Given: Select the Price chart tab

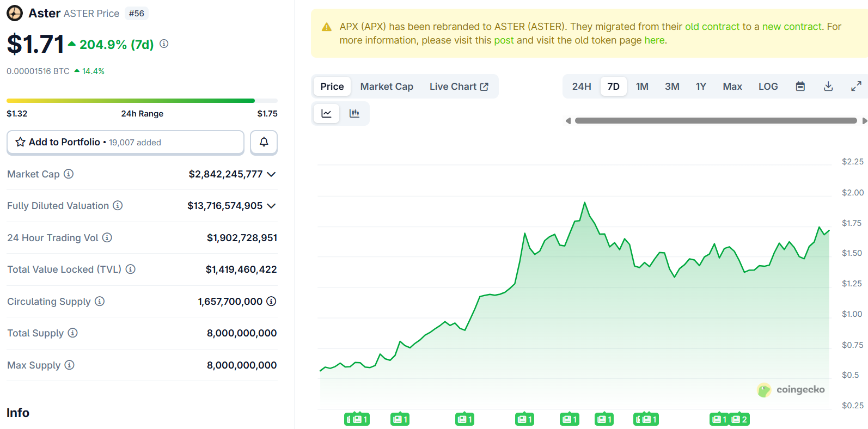Looking at the screenshot, I should (332, 87).
